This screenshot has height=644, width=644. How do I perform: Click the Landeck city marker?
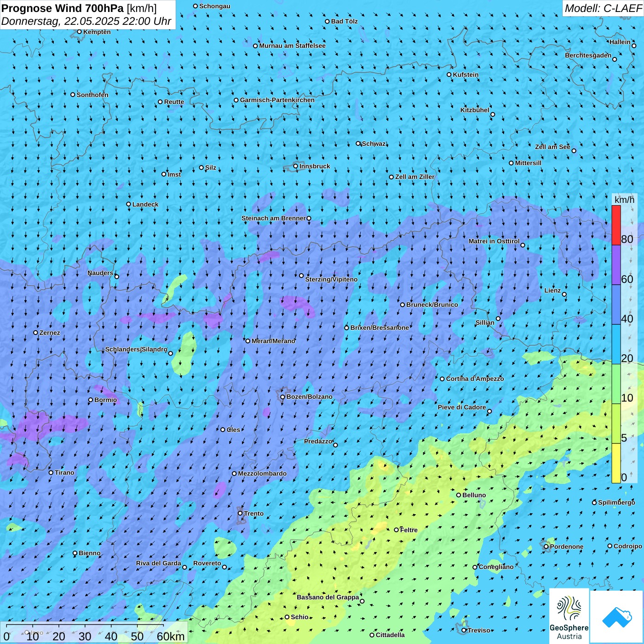point(129,204)
